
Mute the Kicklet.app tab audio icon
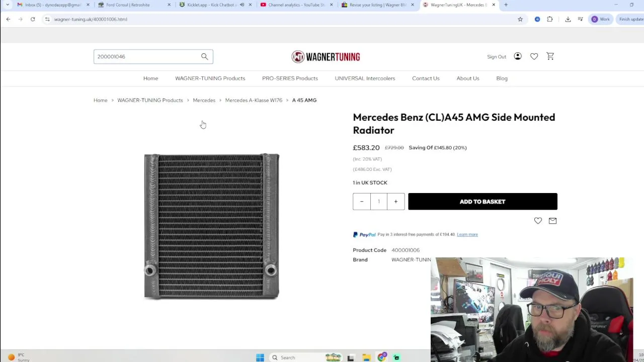click(242, 5)
